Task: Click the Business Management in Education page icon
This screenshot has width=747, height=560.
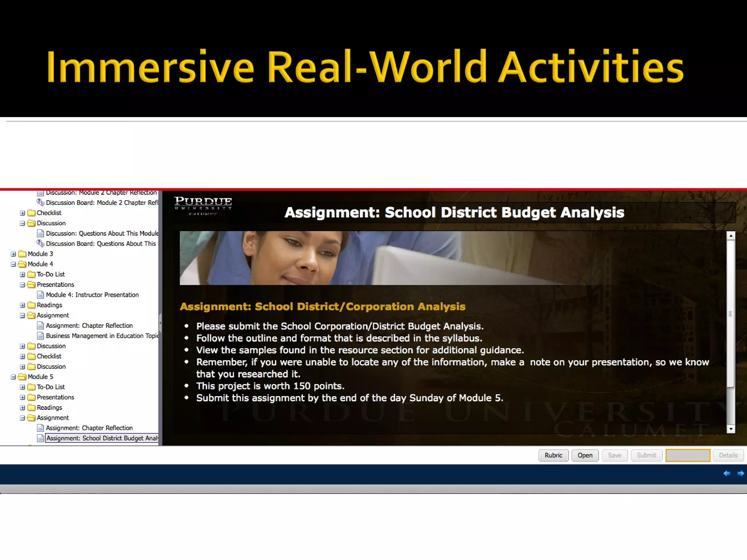Action: (x=40, y=336)
